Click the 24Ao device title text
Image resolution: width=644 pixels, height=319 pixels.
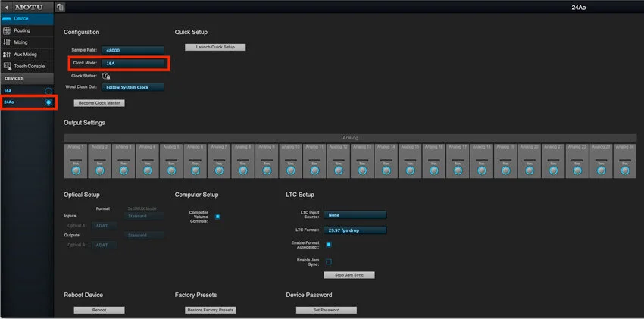[x=579, y=8]
